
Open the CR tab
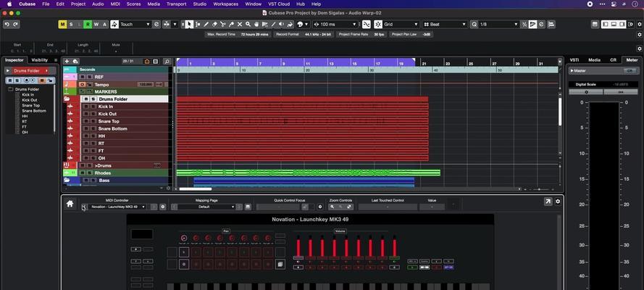coord(613,60)
